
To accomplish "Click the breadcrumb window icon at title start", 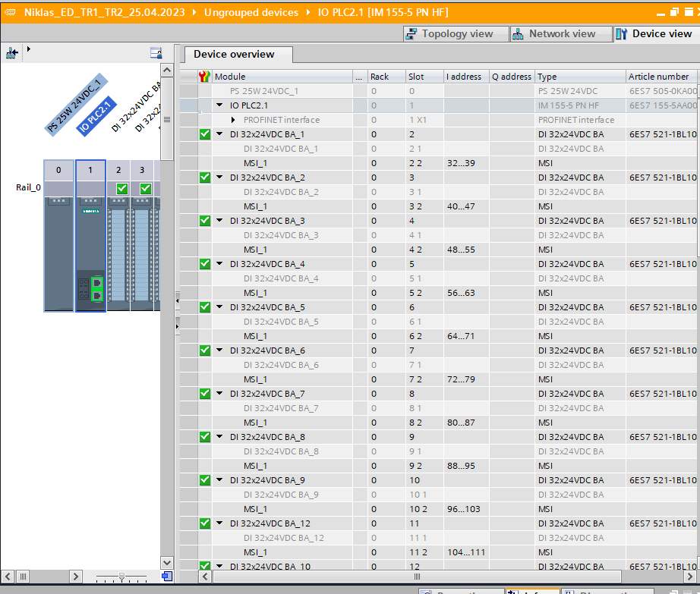I will pyautogui.click(x=10, y=12).
